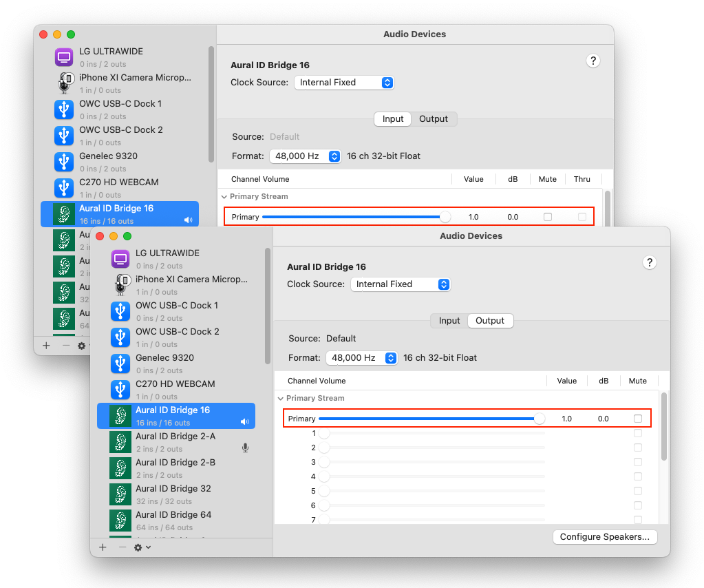Add a device with the front window's plus icon

tap(103, 547)
